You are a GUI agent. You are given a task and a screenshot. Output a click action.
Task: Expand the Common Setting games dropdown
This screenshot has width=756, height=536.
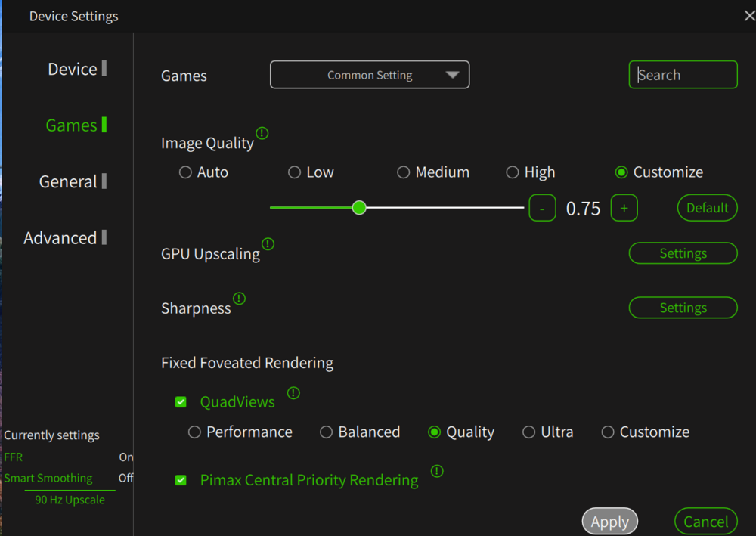(x=370, y=75)
